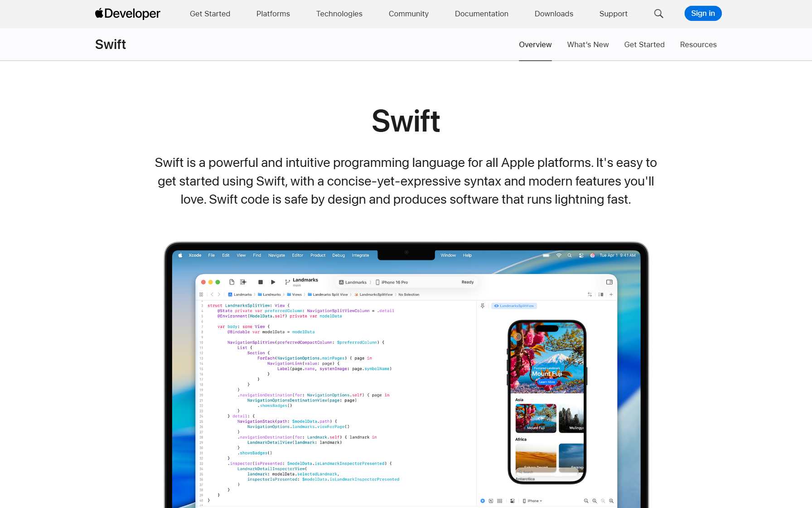812x508 pixels.
Task: Open the editor layout options icon
Action: 600,294
